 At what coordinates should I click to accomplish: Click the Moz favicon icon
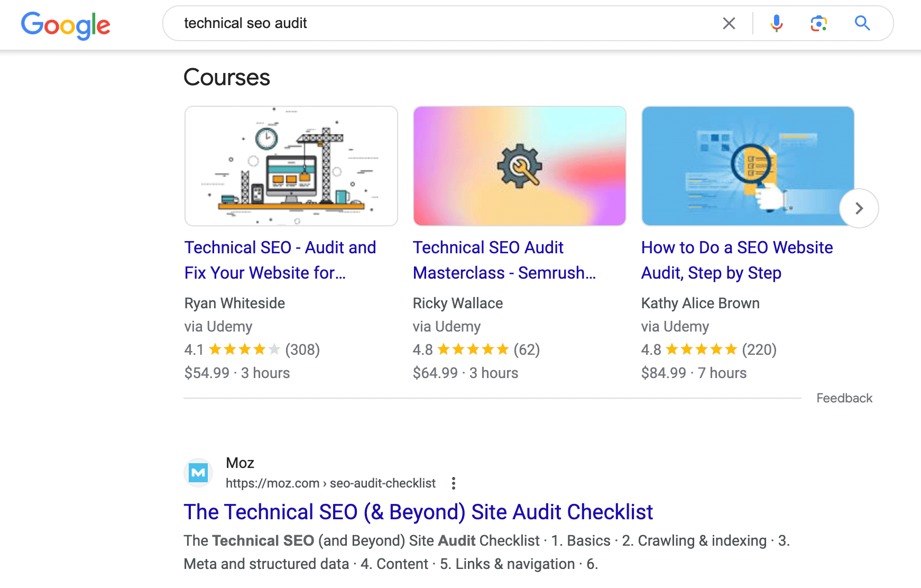[198, 472]
